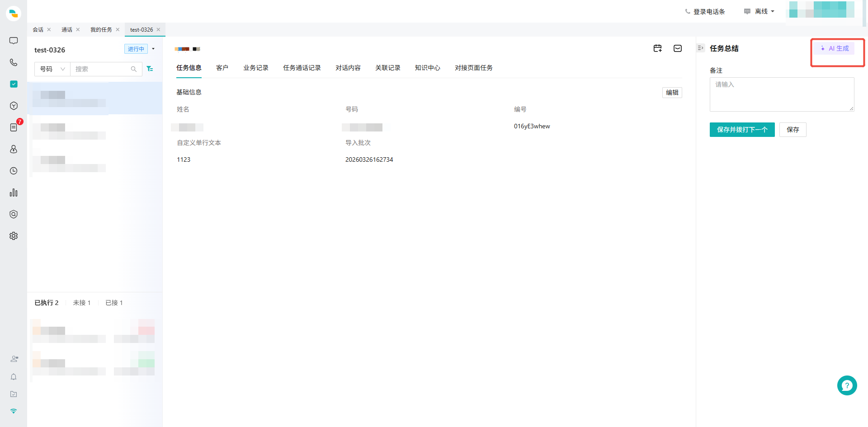Open the 客户 tab
Image resolution: width=868 pixels, height=427 pixels.
(222, 68)
